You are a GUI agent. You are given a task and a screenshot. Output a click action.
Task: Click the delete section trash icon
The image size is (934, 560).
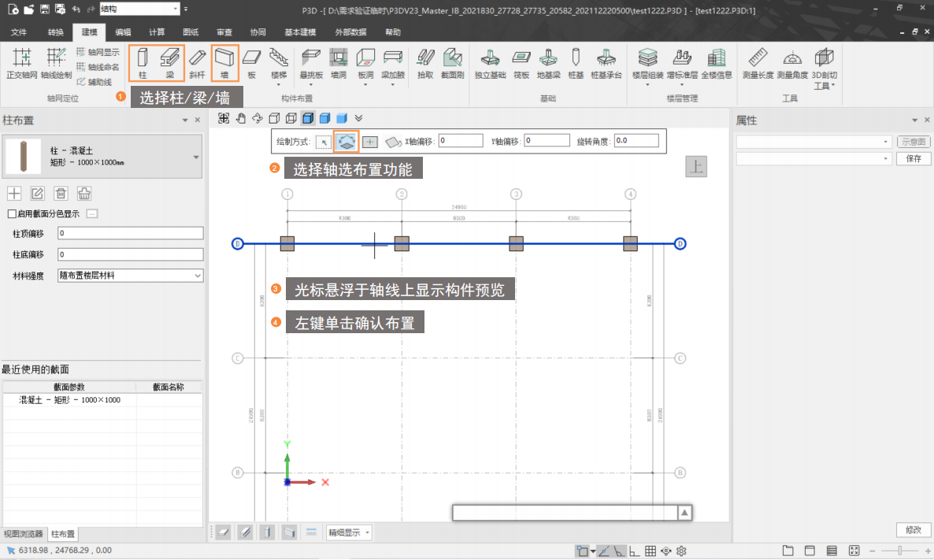(61, 193)
